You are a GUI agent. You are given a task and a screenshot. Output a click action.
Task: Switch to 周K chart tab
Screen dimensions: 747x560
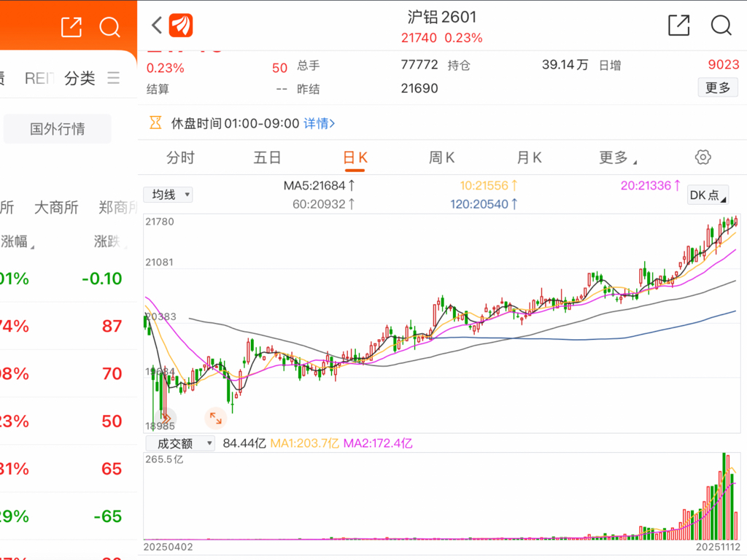click(441, 157)
